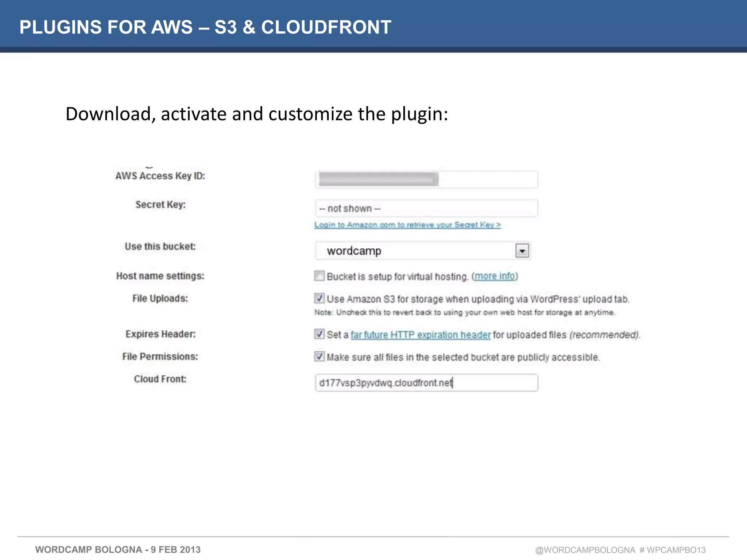
Task: Click the 'File Permissions:' label
Action: [x=160, y=356]
